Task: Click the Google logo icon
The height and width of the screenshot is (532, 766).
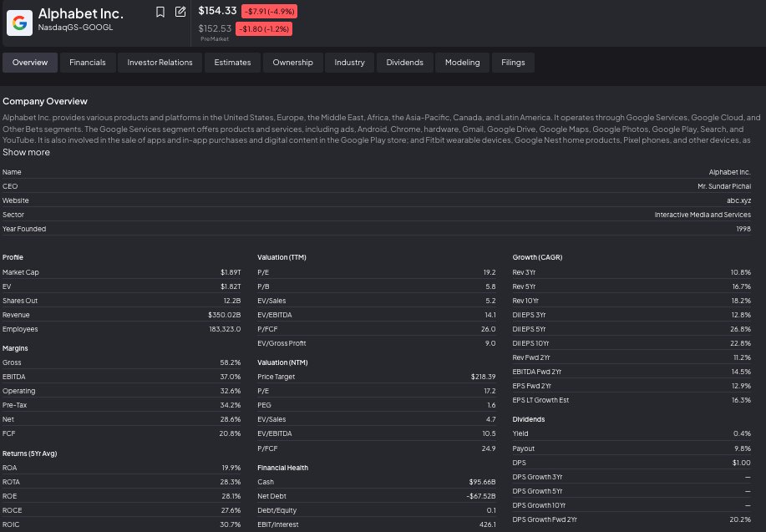Action: pos(19,23)
